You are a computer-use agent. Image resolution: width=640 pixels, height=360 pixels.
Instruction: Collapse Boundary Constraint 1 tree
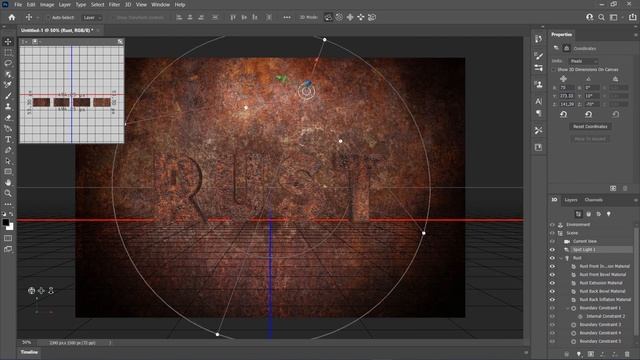pos(568,308)
